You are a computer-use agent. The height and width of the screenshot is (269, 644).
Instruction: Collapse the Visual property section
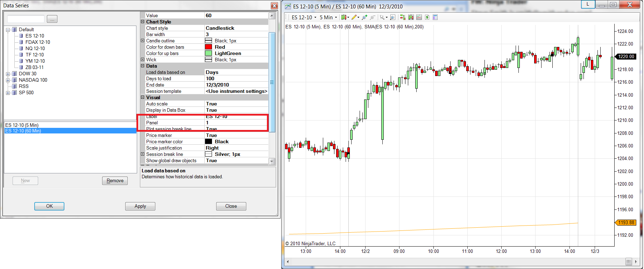point(143,97)
